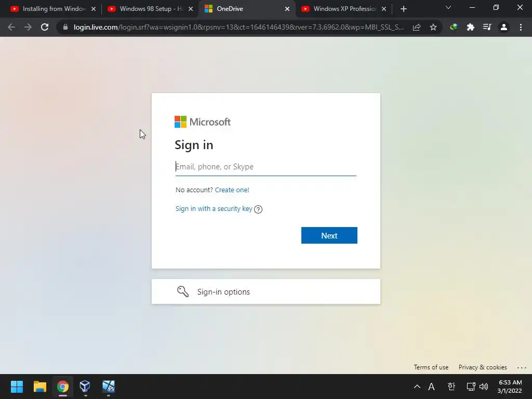This screenshot has height=399, width=532.
Task: Open the Internet Download Manager extension icon
Action: pyautogui.click(x=454, y=27)
